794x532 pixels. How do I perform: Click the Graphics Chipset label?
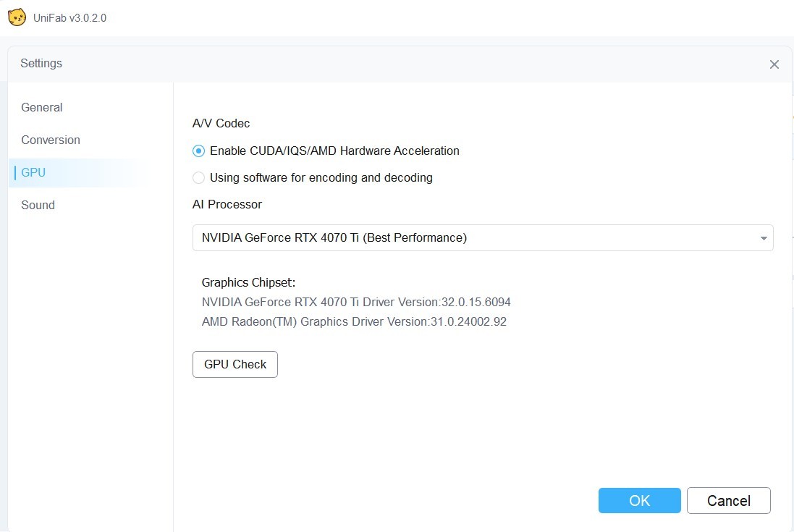[x=248, y=282]
